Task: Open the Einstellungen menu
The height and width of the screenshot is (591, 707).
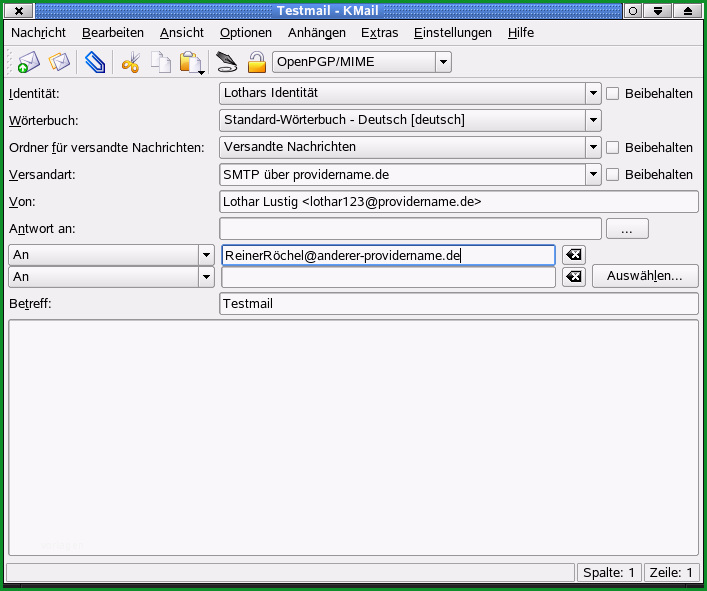Action: click(x=453, y=32)
